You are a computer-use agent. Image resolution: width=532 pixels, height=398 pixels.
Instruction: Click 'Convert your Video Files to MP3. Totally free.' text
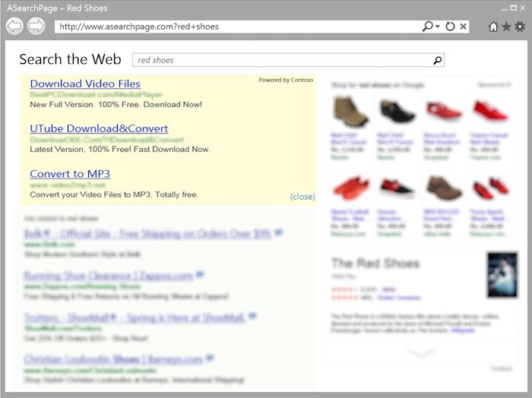[114, 194]
